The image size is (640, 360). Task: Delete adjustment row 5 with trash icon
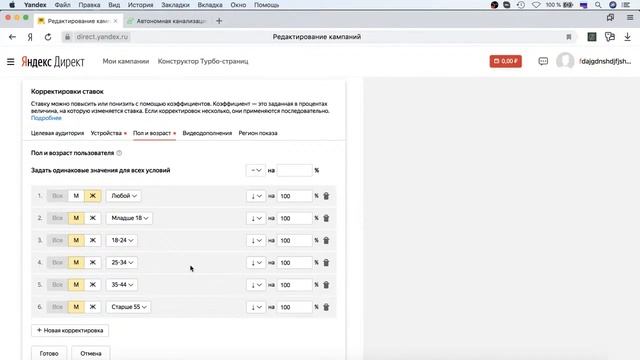pyautogui.click(x=326, y=285)
